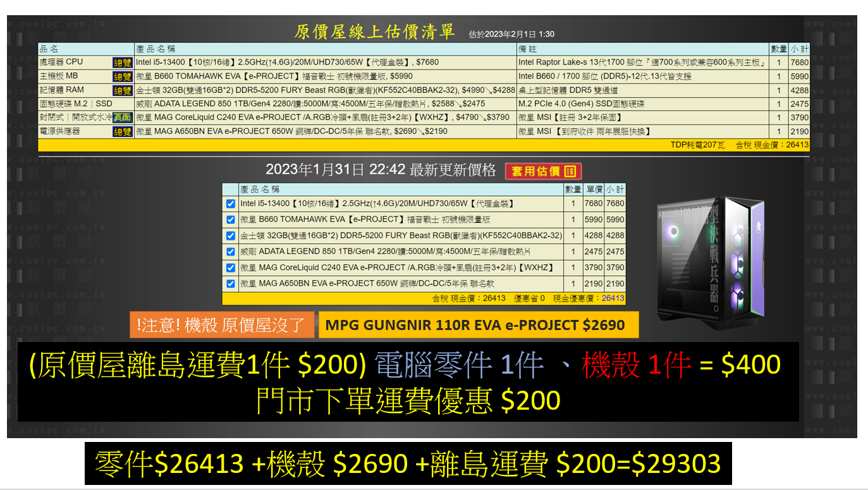
Task: Click the 固態硬碟 M.2｜SSD category label
Action: (x=76, y=104)
